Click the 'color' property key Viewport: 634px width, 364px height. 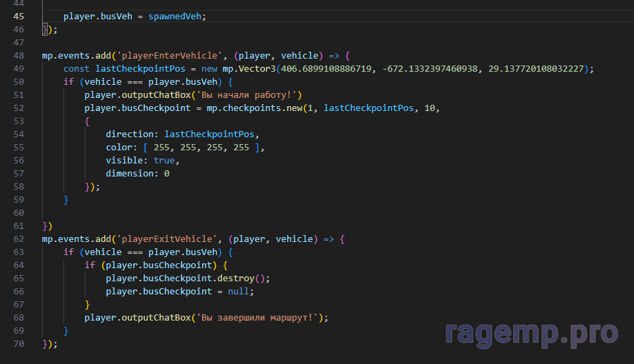pos(119,148)
